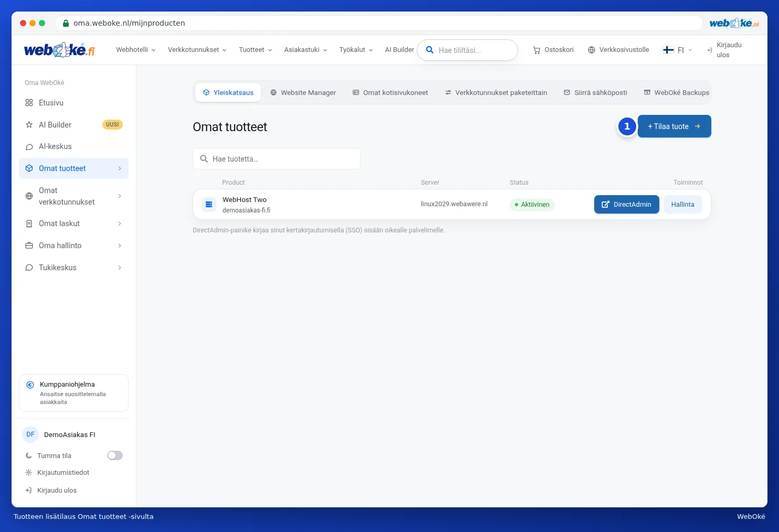Click the gear icon next to Kirjautumistiedot

[29, 473]
